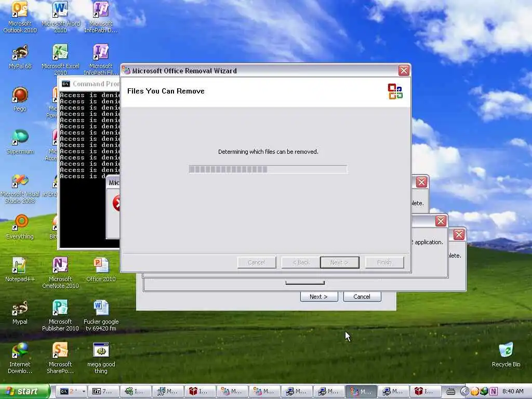The image size is (532, 399).
Task: Click the wizard's Next button
Action: coord(340,262)
